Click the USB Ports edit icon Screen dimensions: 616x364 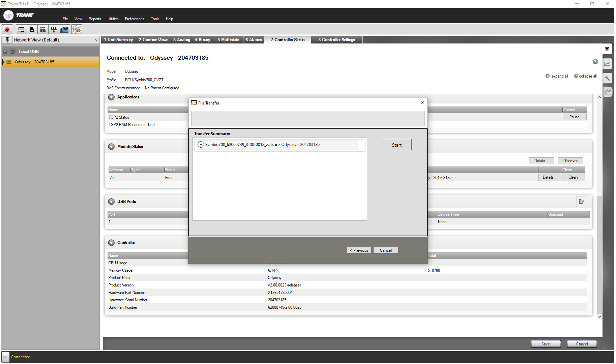(581, 202)
